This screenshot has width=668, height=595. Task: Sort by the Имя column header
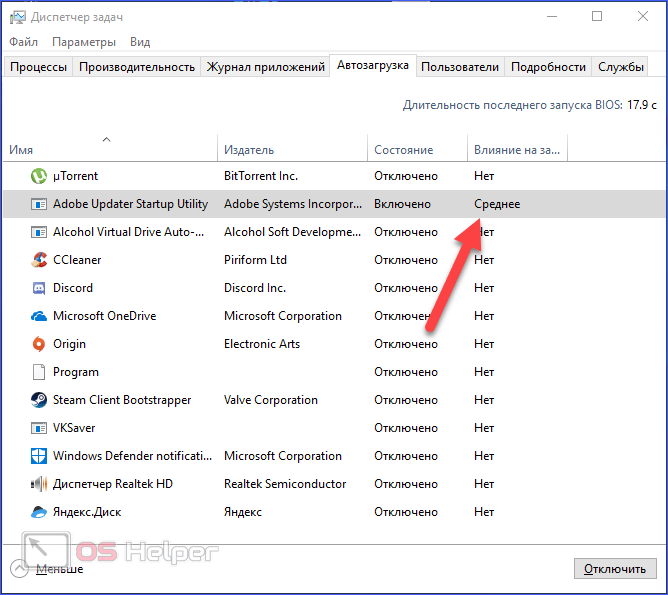[x=110, y=148]
